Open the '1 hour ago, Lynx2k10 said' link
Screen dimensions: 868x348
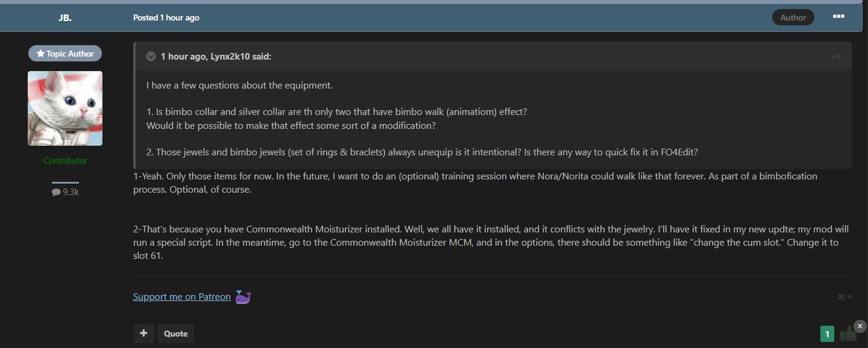point(216,57)
